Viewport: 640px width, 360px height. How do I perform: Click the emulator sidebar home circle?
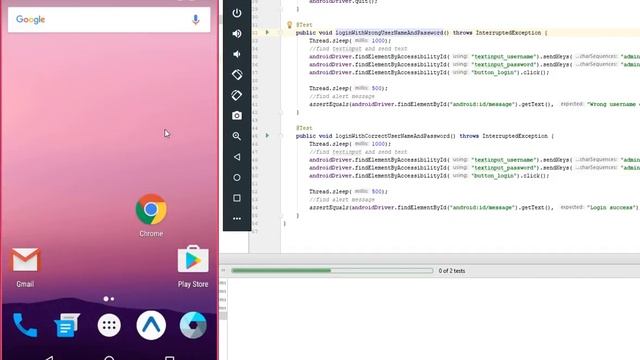(237, 178)
